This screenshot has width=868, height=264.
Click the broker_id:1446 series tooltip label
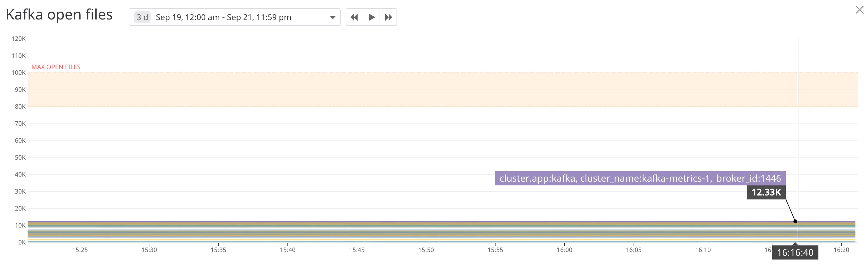640,178
